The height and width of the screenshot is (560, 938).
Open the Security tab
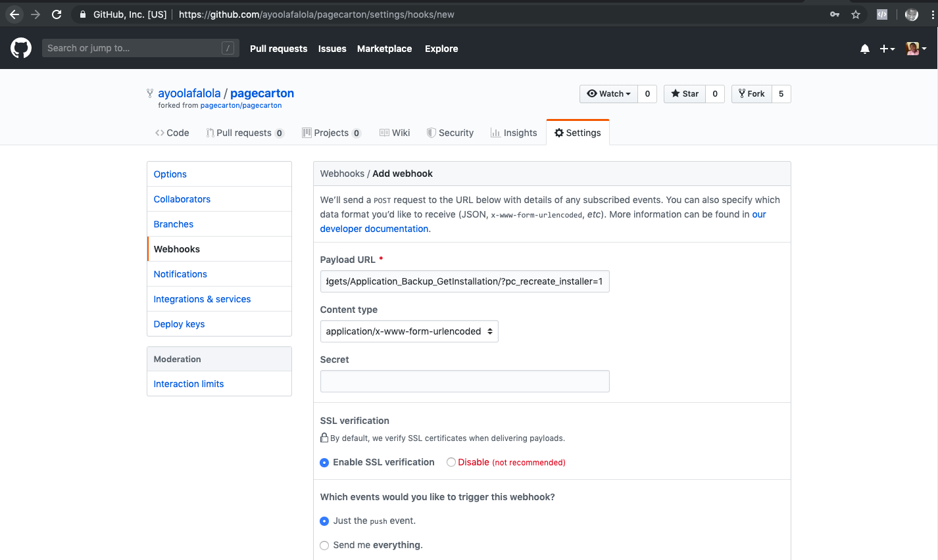(x=450, y=133)
